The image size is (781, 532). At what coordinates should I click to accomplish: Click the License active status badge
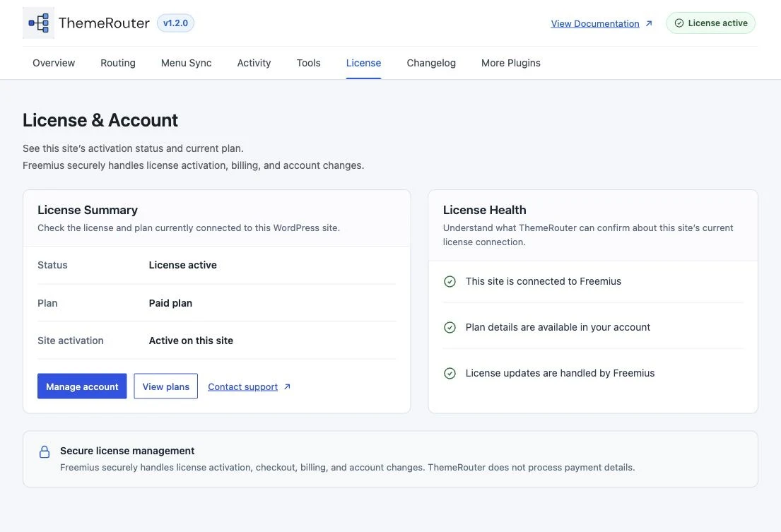coord(711,23)
